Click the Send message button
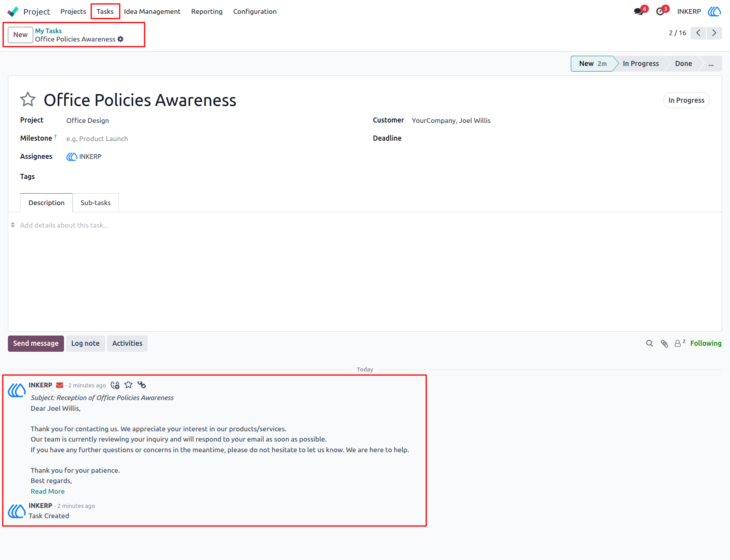The height and width of the screenshot is (560, 730). pos(36,343)
